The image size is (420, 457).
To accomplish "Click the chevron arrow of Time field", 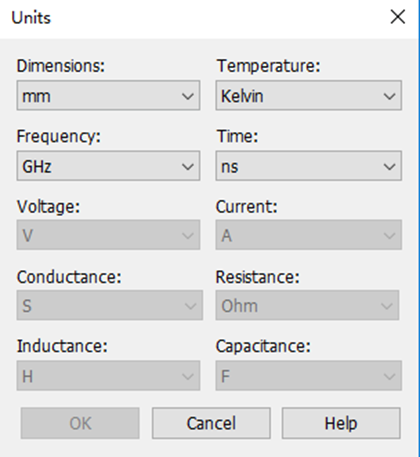I will pos(389,166).
